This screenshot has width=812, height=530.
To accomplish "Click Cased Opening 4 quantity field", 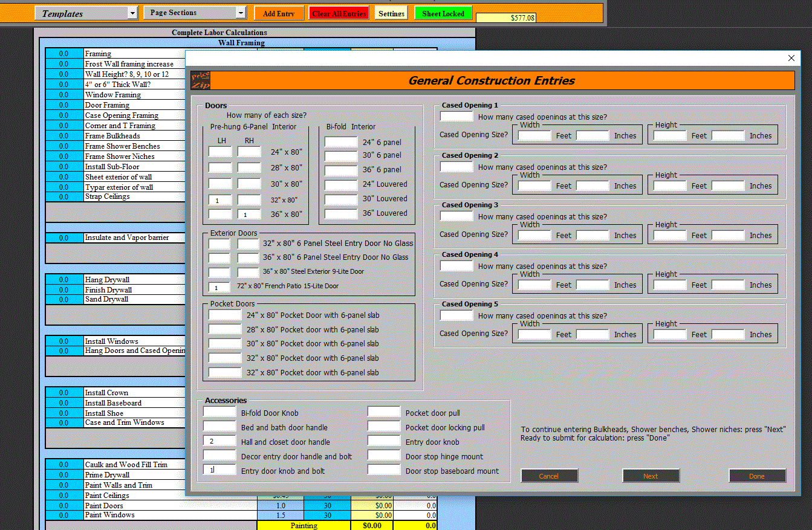I will (x=456, y=265).
